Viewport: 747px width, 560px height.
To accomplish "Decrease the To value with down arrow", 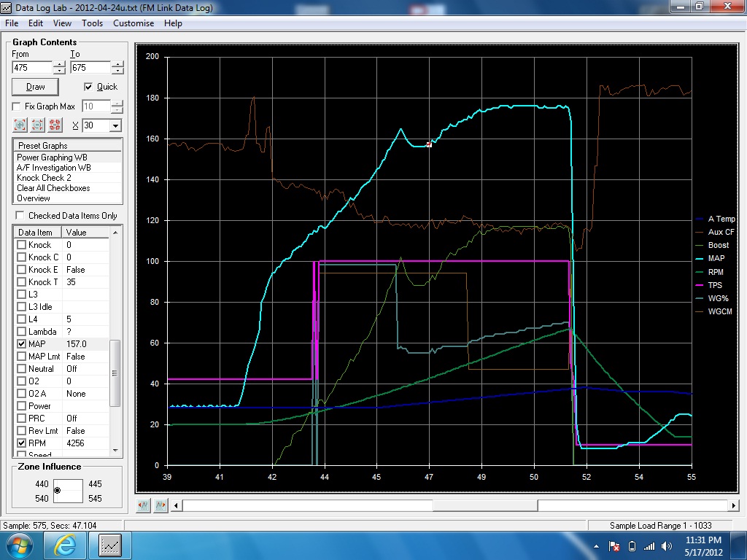I will click(x=117, y=71).
